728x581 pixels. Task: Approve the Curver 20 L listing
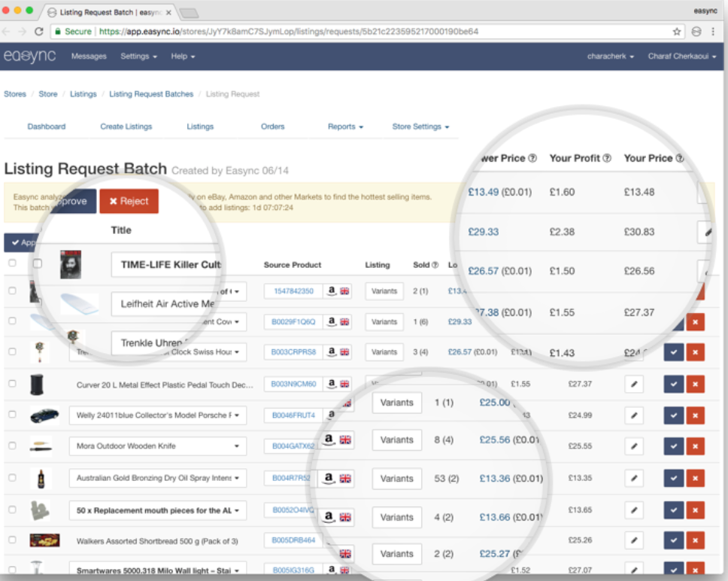[674, 384]
